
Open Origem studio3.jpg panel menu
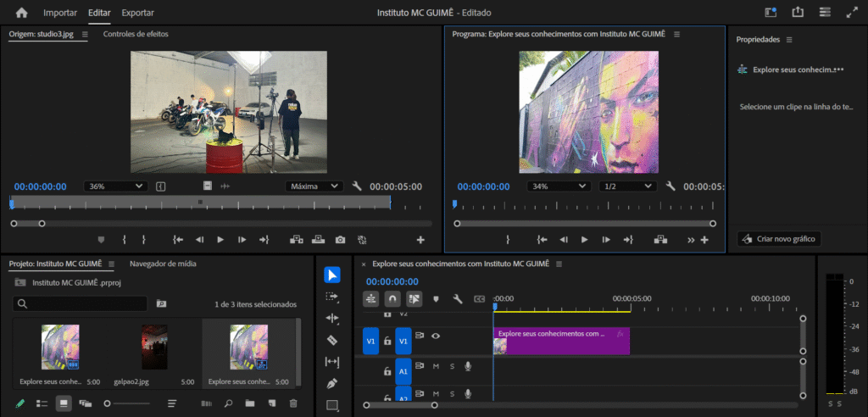[85, 34]
